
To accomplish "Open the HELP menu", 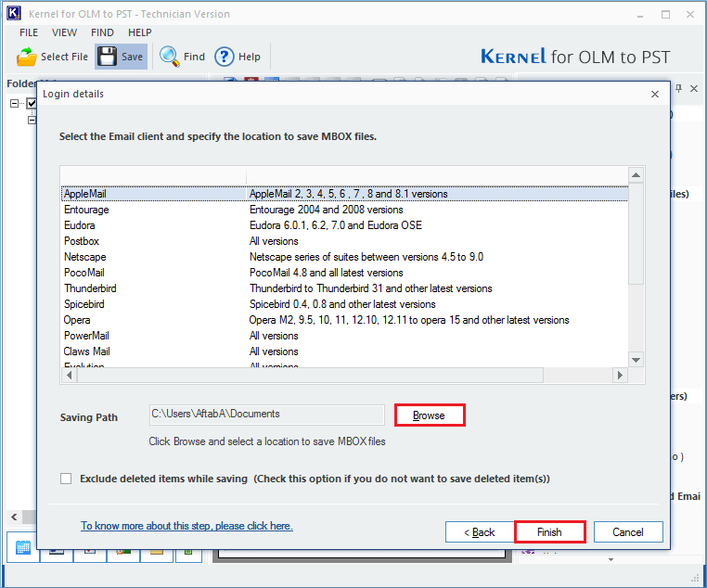I will click(140, 32).
